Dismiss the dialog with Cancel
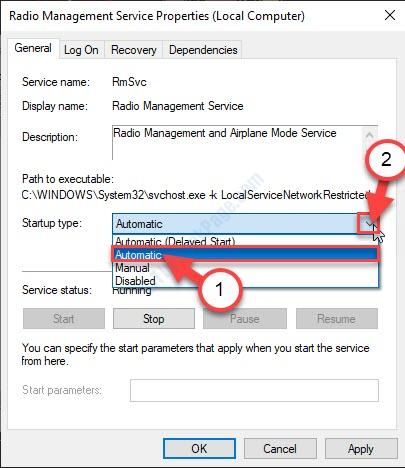The width and height of the screenshot is (405, 468). [x=280, y=448]
